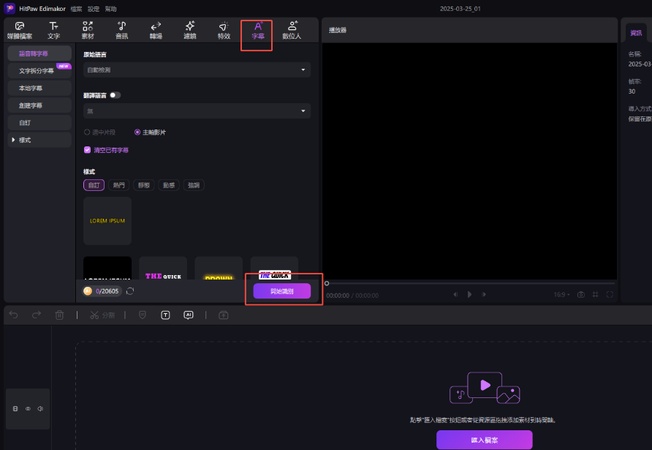Open the Media files (媒體檔案) tab
This screenshot has width=652, height=450.
pyautogui.click(x=20, y=30)
